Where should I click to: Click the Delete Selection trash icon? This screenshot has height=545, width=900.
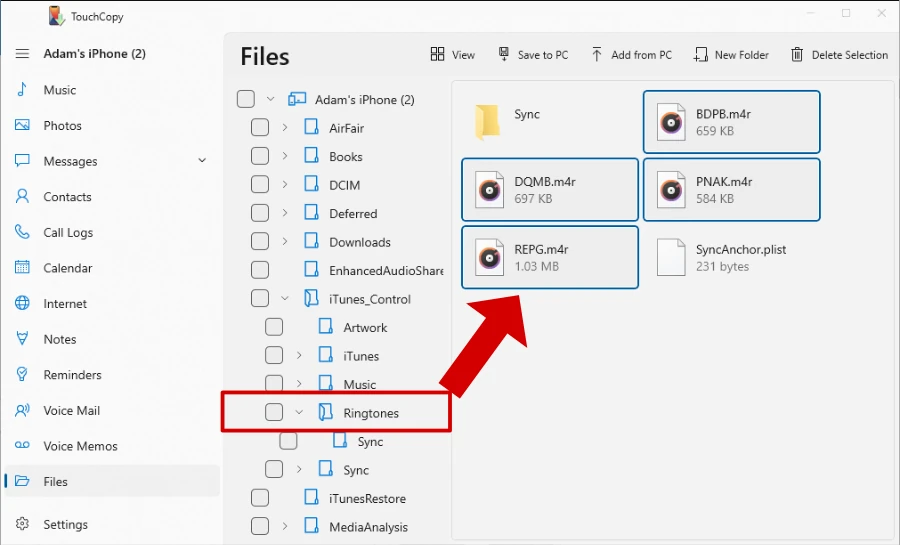797,54
